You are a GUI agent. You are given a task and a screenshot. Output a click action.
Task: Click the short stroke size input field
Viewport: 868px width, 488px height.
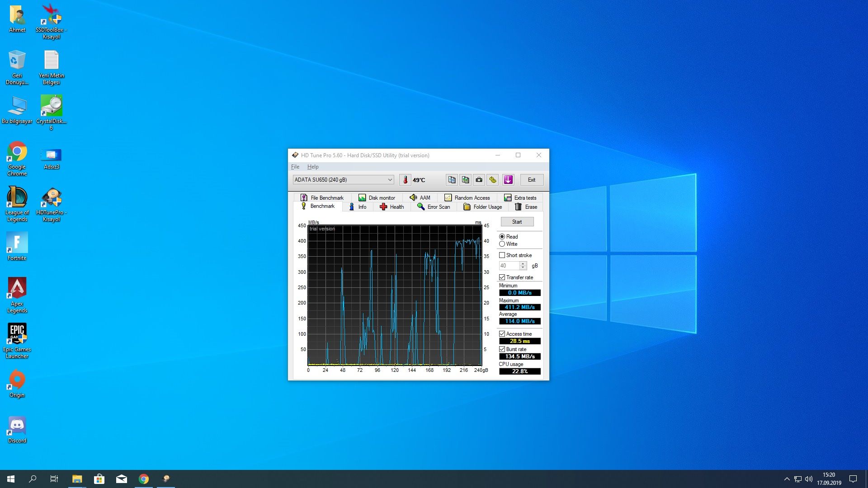tap(509, 266)
